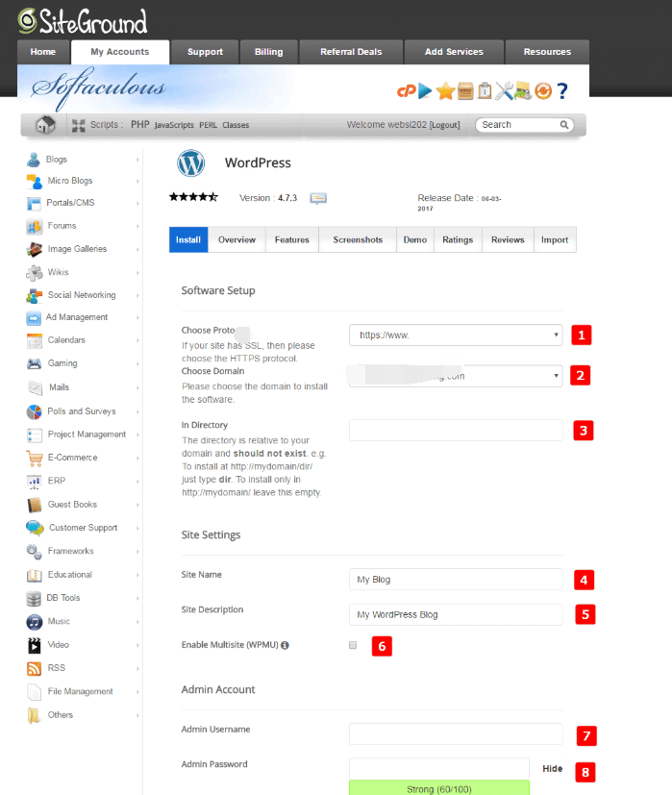Open the My Accounts navigation tab
This screenshot has height=795, width=672.
pos(120,52)
